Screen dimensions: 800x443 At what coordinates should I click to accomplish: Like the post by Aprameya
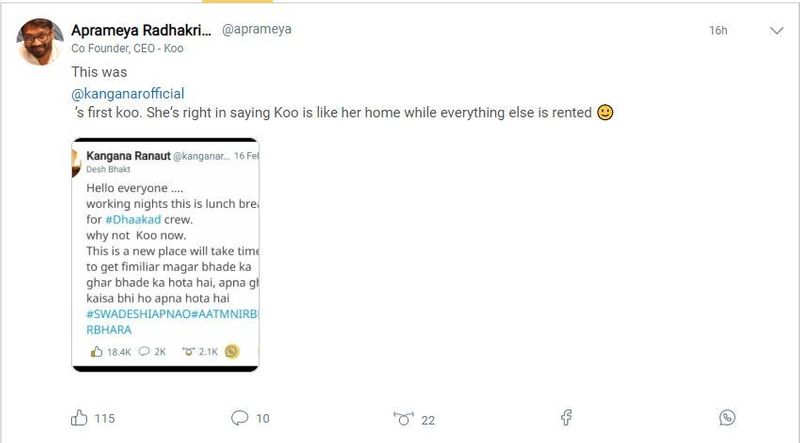[79, 419]
